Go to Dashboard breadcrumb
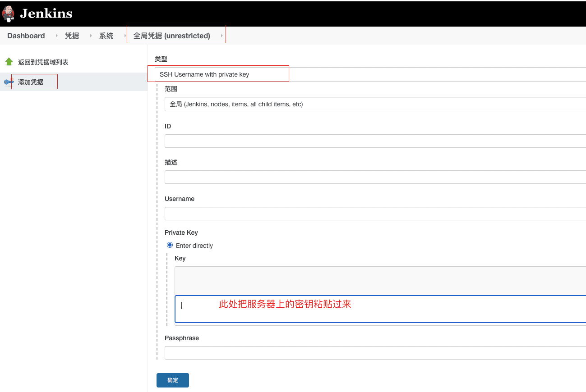The image size is (586, 392). click(x=26, y=36)
